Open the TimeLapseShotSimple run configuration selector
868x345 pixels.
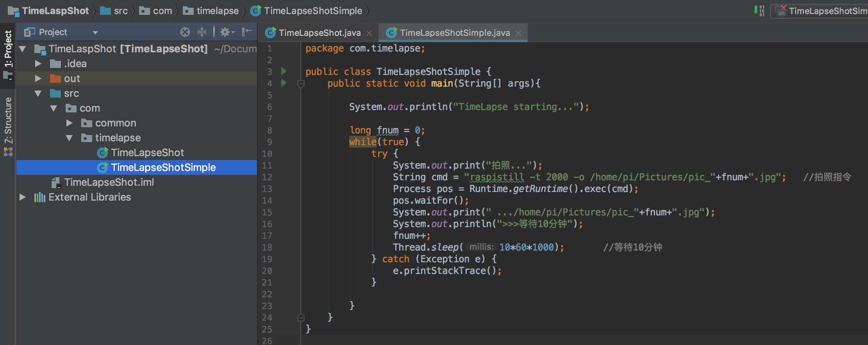coord(820,11)
